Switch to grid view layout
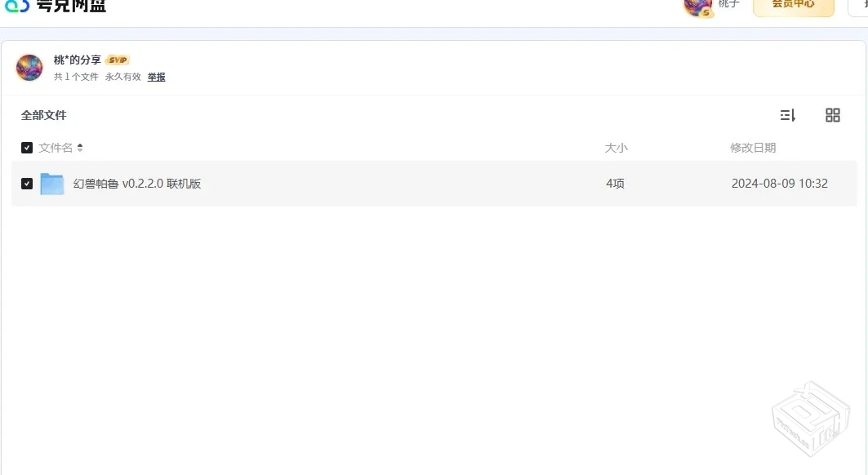 point(833,115)
